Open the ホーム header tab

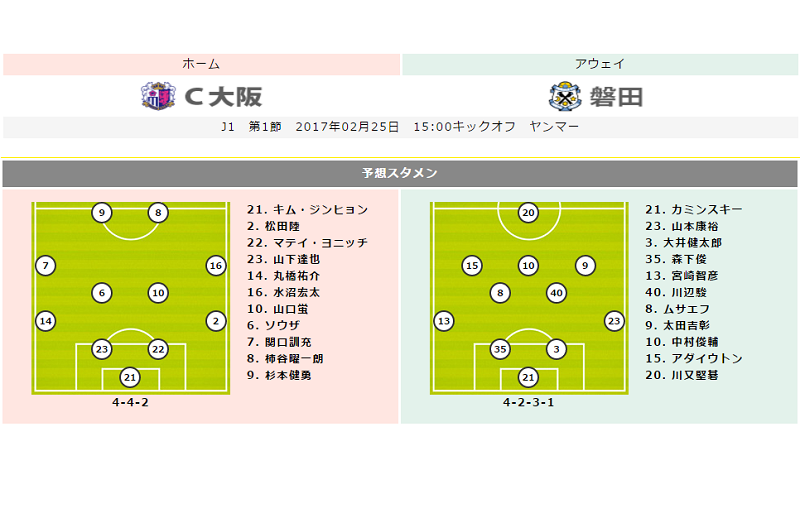click(x=202, y=64)
